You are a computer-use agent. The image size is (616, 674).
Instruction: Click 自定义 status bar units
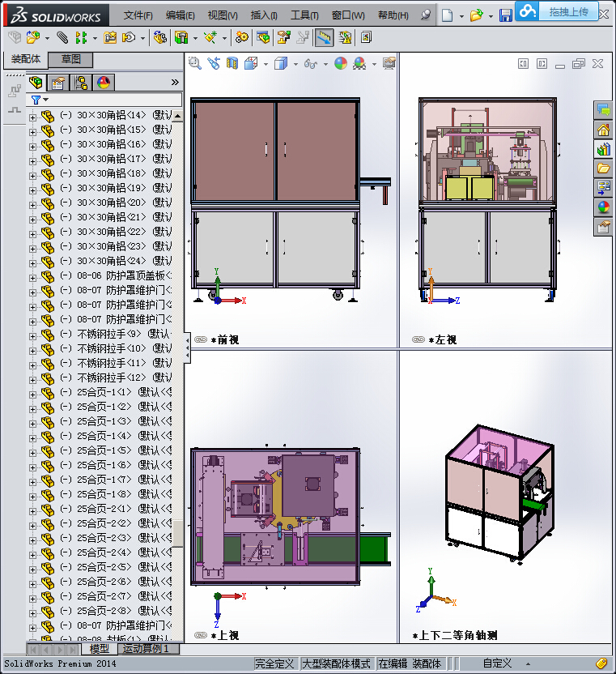497,663
